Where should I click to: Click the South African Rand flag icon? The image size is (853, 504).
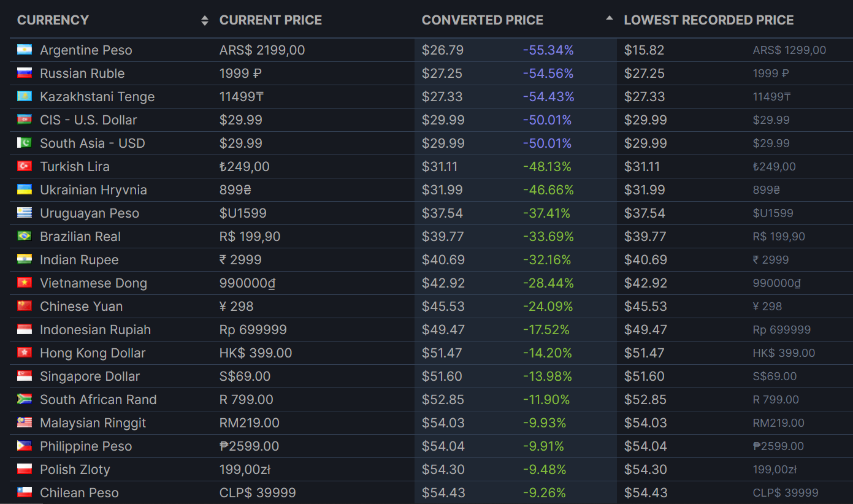[x=25, y=399]
